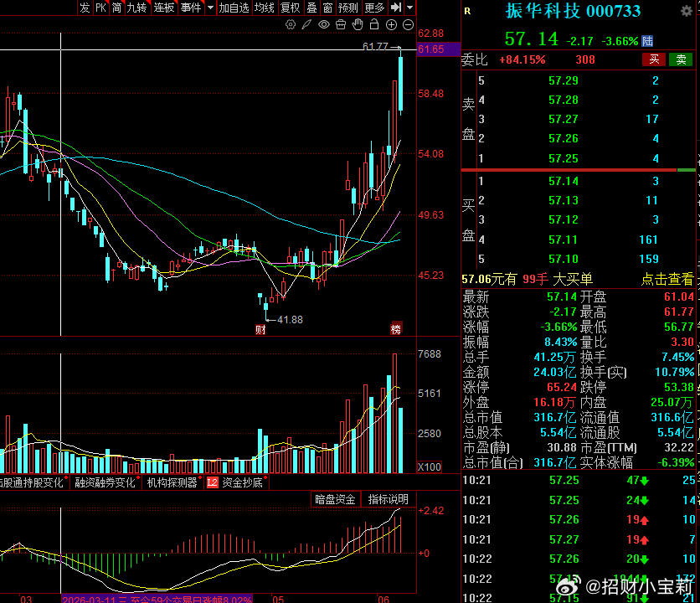Select the drawing pen tool
This screenshot has height=603, width=700.
306,24
